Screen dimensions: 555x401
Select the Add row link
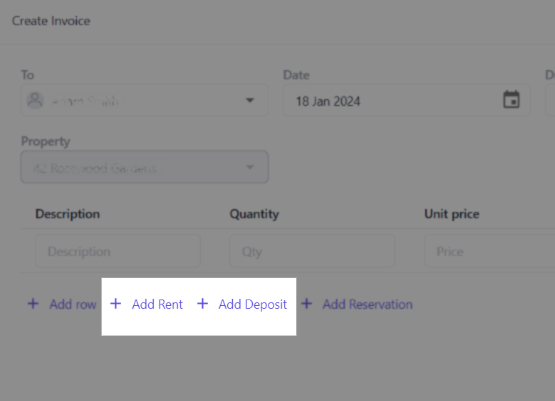(x=73, y=304)
